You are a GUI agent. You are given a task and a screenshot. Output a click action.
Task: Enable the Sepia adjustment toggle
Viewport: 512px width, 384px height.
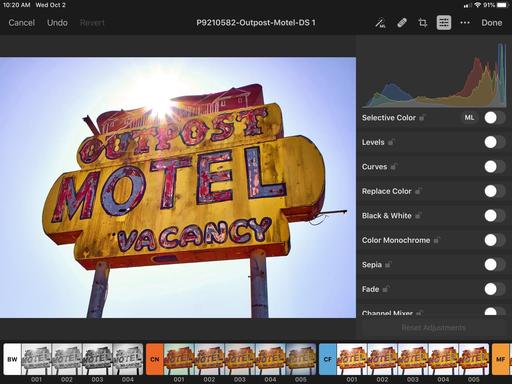pyautogui.click(x=494, y=264)
